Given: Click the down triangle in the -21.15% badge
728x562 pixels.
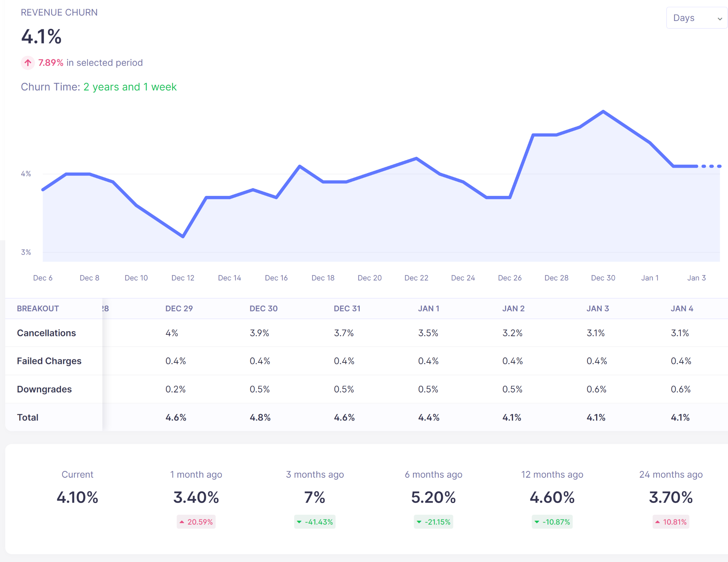Looking at the screenshot, I should click(x=419, y=522).
